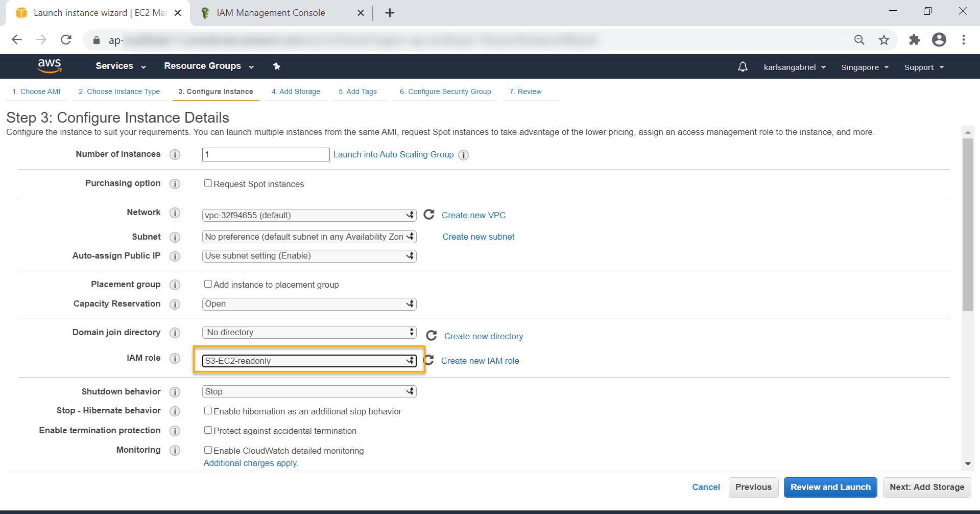
Task: Reload the browser page
Action: pos(66,40)
